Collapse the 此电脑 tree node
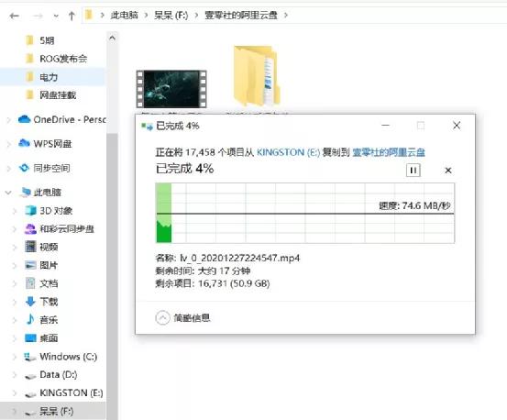This screenshot has height=420, width=507. 8,193
